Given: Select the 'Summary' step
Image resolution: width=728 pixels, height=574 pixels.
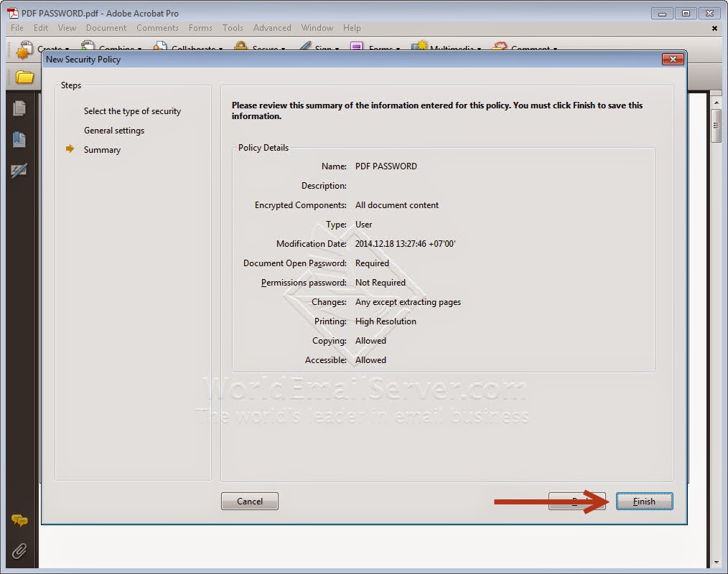Looking at the screenshot, I should point(102,150).
